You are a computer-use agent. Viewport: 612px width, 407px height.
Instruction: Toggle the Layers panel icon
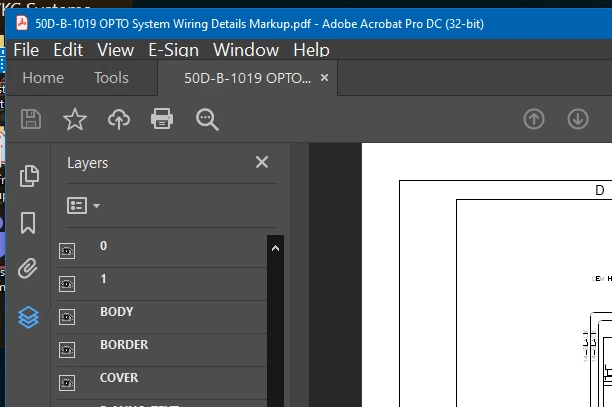28,317
